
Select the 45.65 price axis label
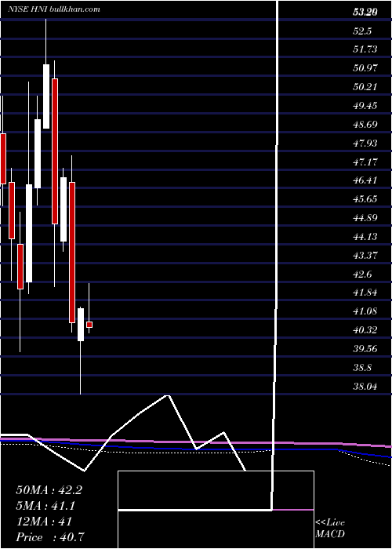(x=365, y=199)
